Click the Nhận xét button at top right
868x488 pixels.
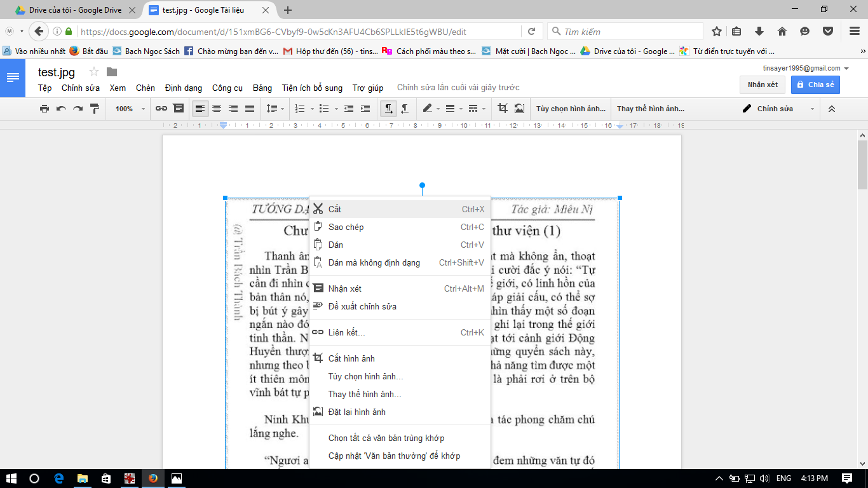[x=763, y=85]
